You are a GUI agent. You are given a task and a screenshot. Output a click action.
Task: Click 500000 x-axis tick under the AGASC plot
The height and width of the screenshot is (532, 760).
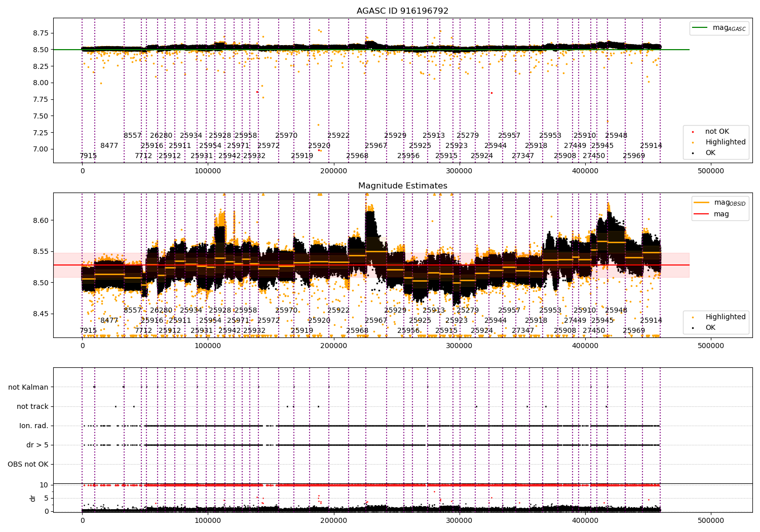pyautogui.click(x=711, y=171)
